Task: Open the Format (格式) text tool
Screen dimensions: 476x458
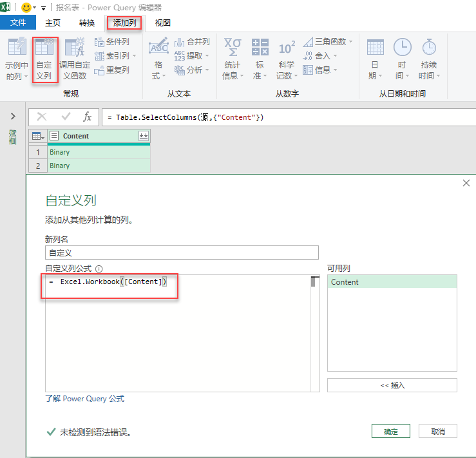Action: pyautogui.click(x=158, y=59)
